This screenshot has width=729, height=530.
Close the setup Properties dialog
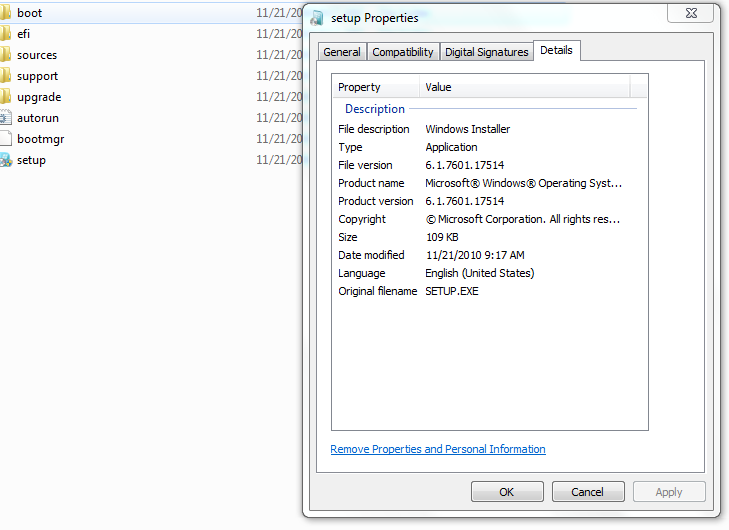(691, 13)
